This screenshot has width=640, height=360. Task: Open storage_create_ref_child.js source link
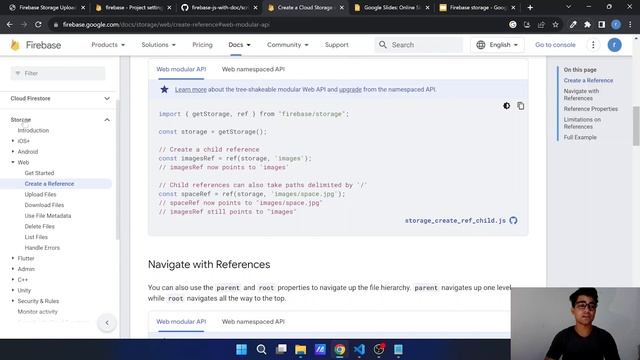455,220
